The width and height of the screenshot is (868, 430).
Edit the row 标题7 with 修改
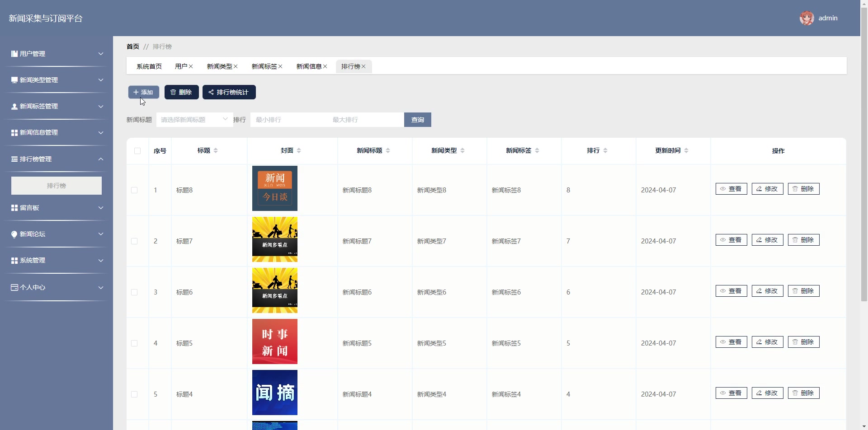(768, 240)
